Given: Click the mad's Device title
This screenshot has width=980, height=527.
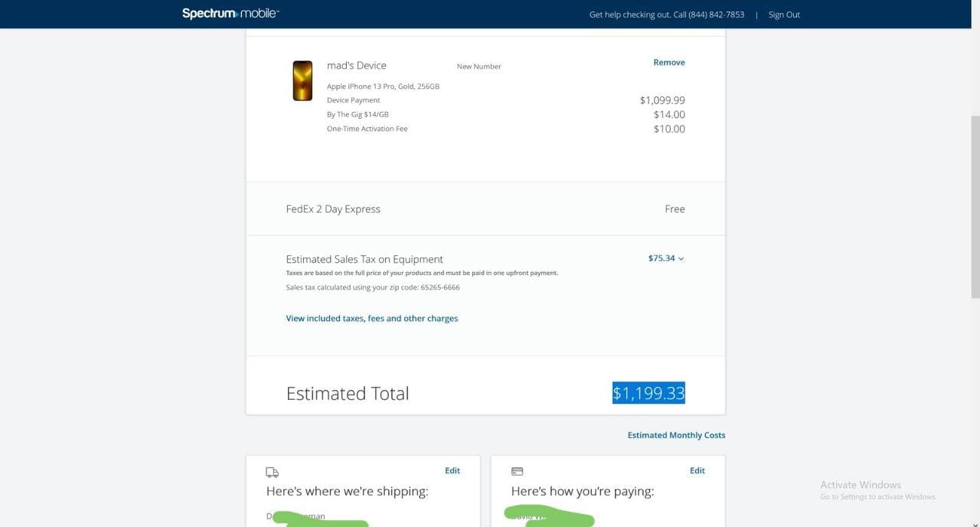Looking at the screenshot, I should click(x=357, y=66).
